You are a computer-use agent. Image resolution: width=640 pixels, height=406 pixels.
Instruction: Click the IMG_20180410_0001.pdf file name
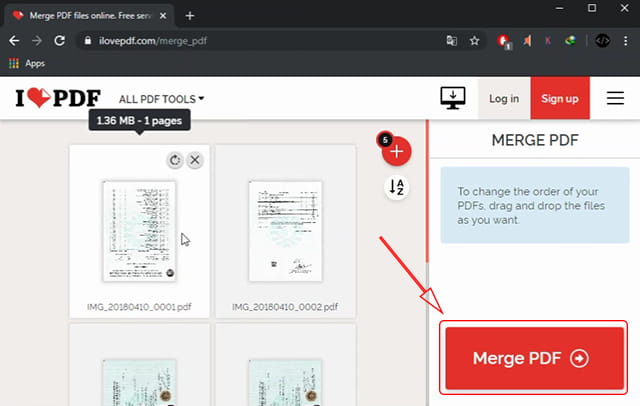click(139, 307)
